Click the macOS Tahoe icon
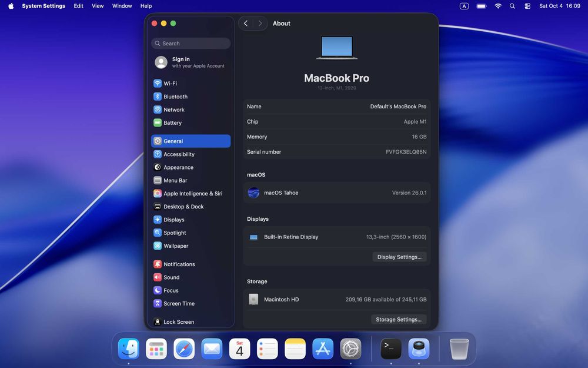 253,193
